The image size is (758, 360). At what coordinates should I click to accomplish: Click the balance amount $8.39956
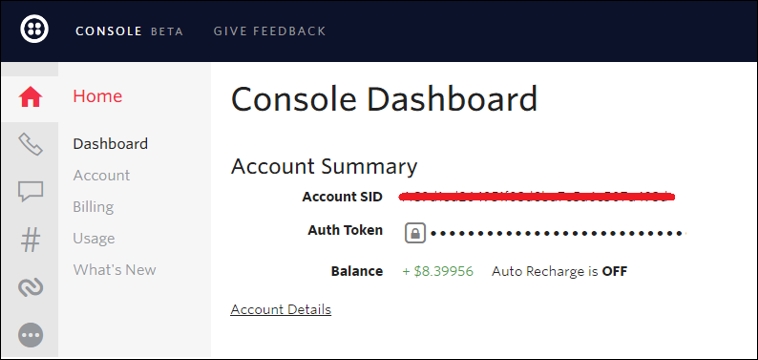click(438, 271)
